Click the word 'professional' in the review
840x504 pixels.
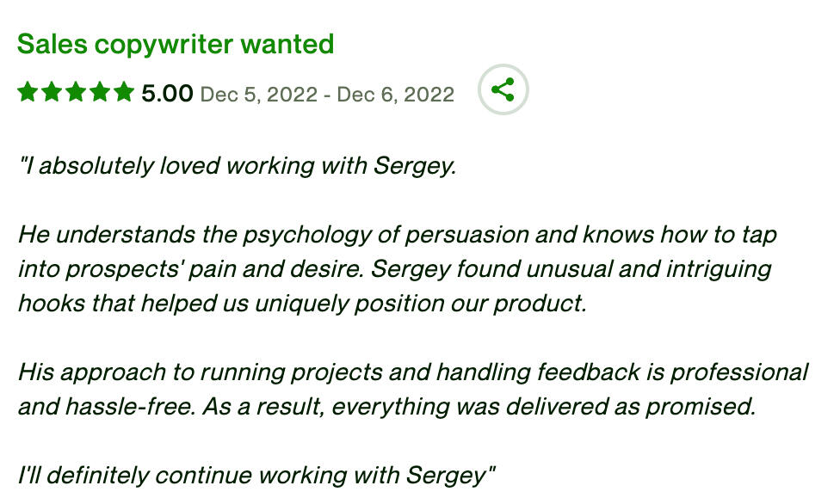click(739, 372)
